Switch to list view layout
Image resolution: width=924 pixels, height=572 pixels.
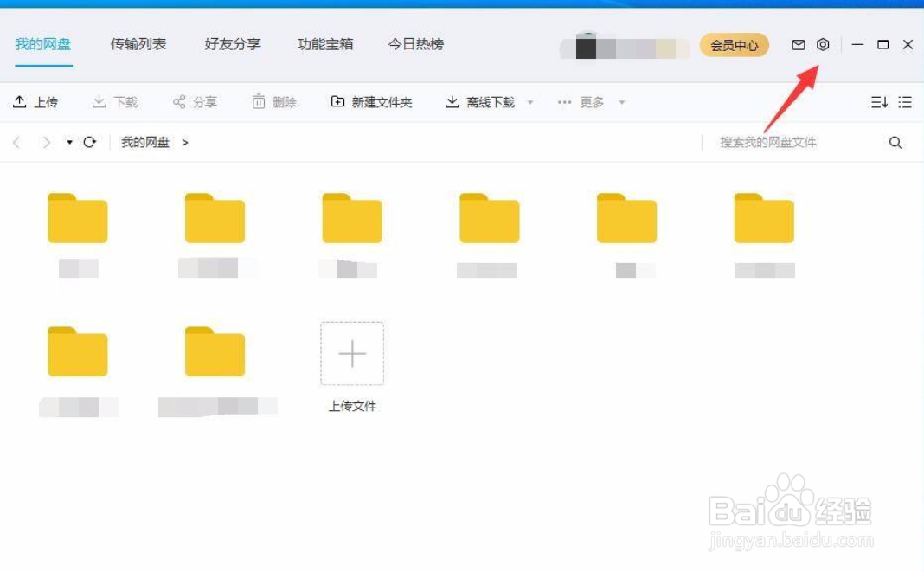(905, 101)
